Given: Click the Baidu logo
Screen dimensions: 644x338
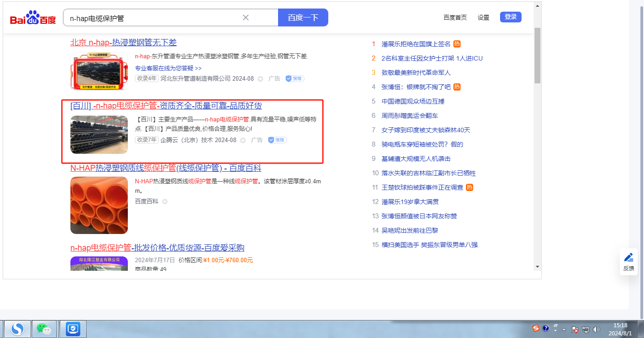Looking at the screenshot, I should (33, 18).
